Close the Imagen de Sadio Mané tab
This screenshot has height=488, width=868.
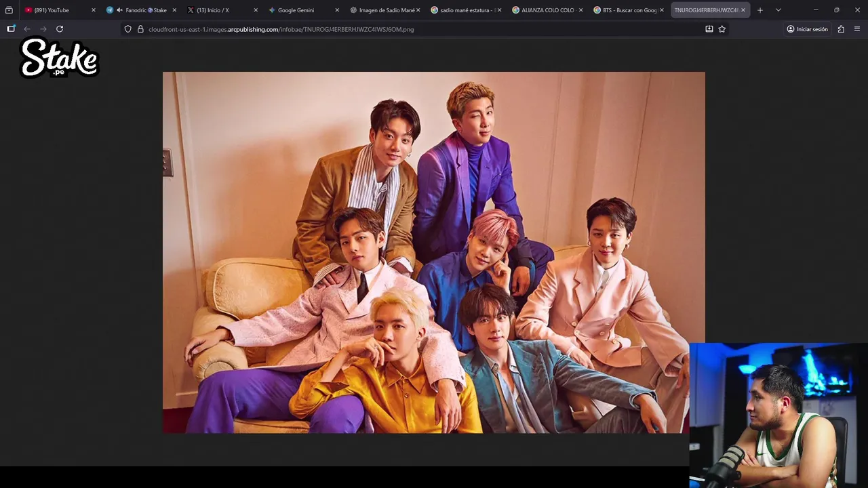coord(418,10)
